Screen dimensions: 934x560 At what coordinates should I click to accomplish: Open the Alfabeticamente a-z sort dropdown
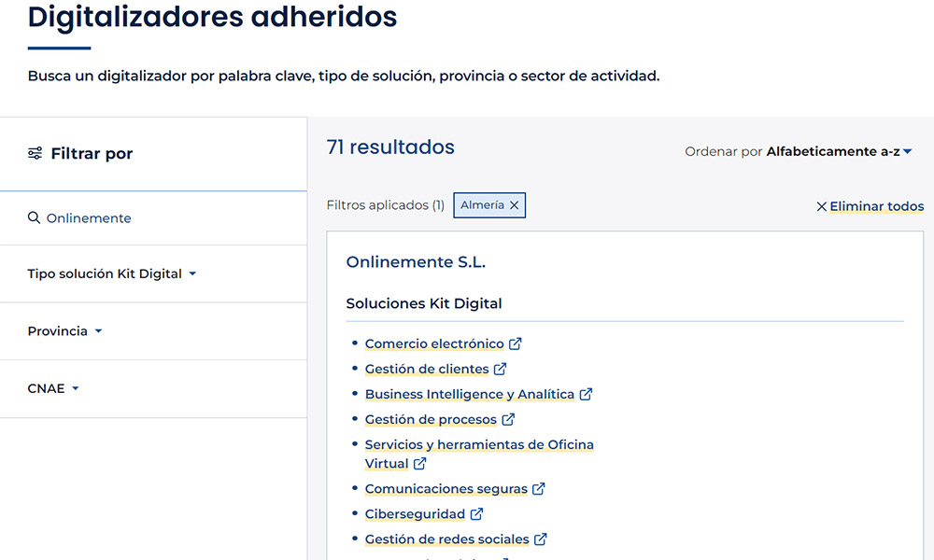click(x=839, y=152)
